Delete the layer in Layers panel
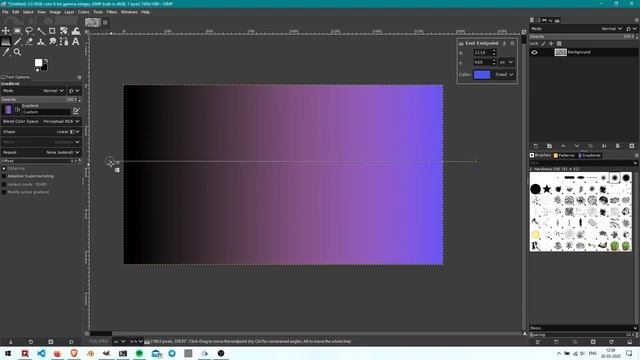Viewport: 640px width, 360px height. pyautogui.click(x=632, y=146)
